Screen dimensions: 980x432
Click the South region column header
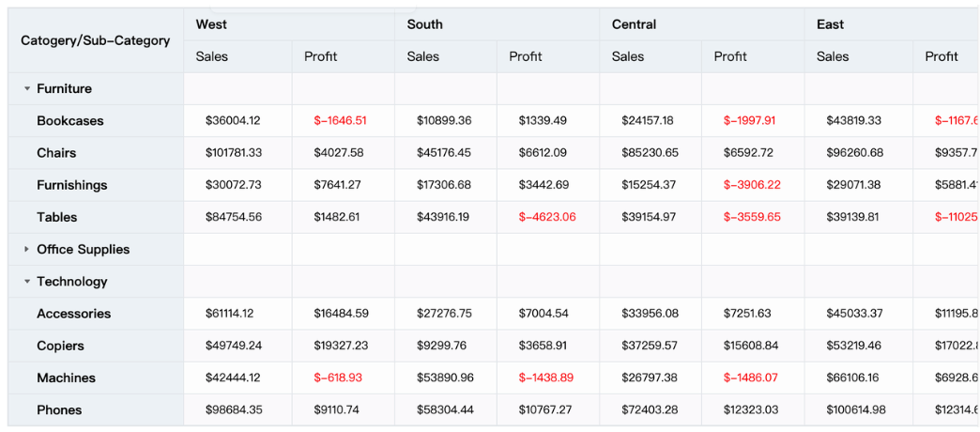pos(424,24)
